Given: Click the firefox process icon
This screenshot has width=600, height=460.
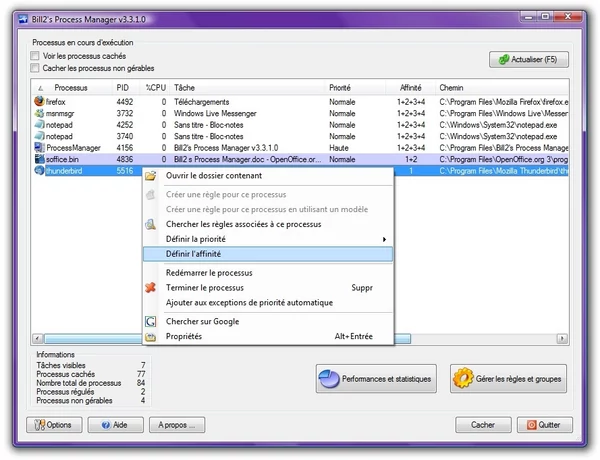Looking at the screenshot, I should coord(39,101).
